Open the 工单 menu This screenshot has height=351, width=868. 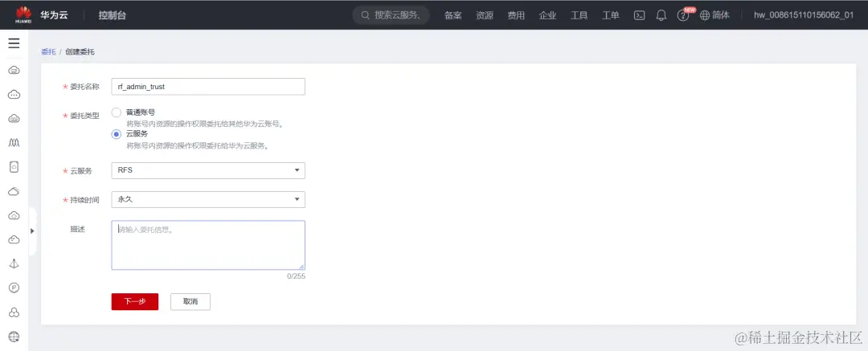pos(611,15)
